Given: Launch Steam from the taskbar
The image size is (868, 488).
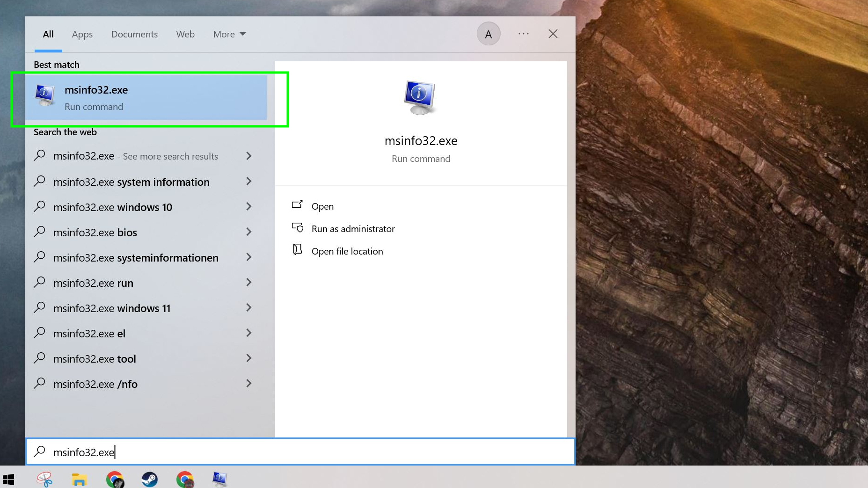Looking at the screenshot, I should 149,479.
